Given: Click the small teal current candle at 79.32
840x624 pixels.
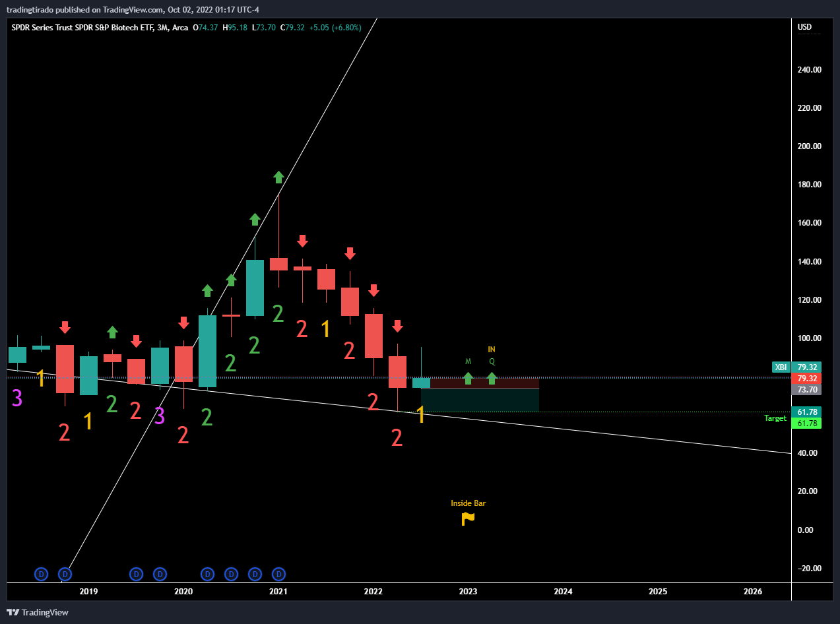Looking at the screenshot, I should coord(421,383).
